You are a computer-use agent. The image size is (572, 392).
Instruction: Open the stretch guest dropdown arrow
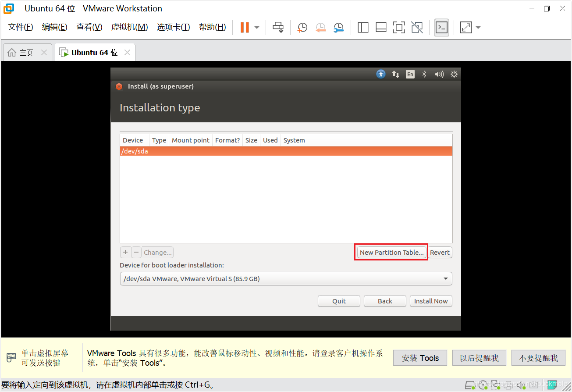point(478,28)
